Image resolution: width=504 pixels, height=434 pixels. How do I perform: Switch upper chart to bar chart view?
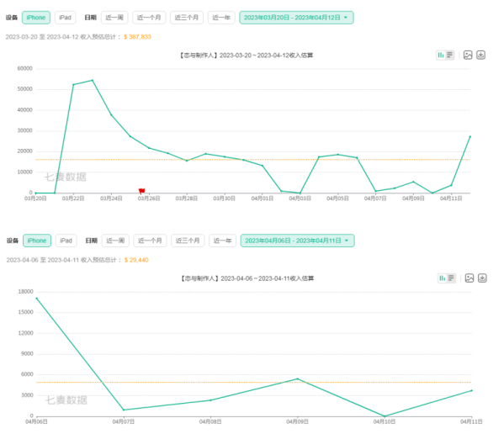tap(441, 55)
